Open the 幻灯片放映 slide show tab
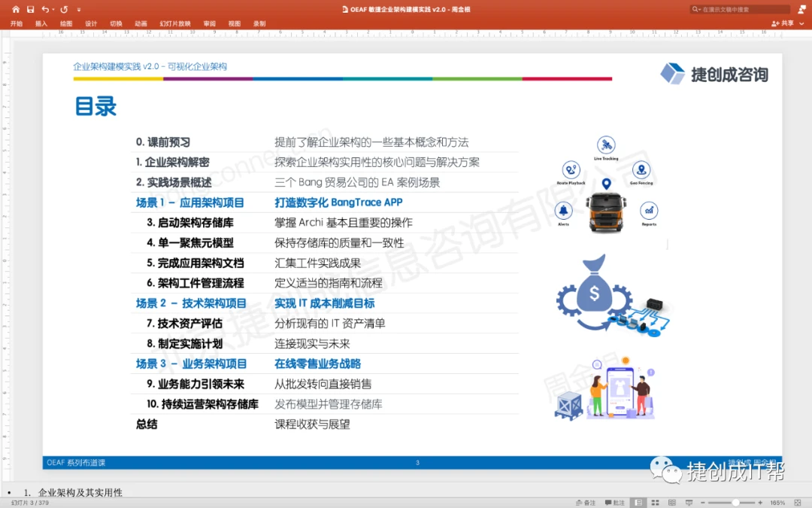The width and height of the screenshot is (812, 508). pos(175,23)
